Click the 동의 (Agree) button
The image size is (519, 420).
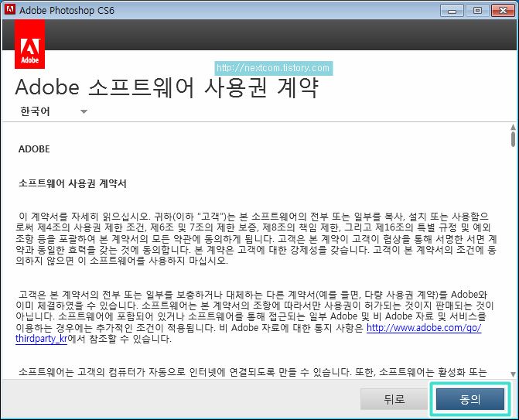coord(469,399)
